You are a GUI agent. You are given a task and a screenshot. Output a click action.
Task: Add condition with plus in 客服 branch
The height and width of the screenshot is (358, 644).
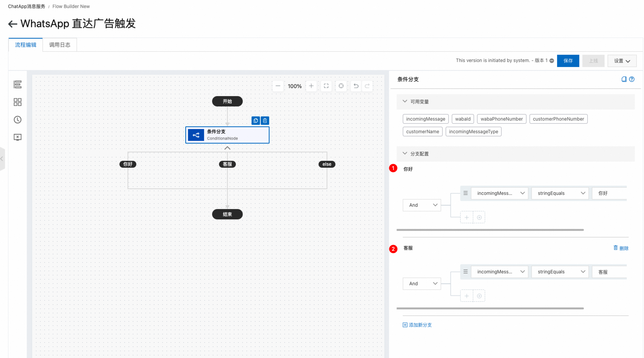click(467, 296)
